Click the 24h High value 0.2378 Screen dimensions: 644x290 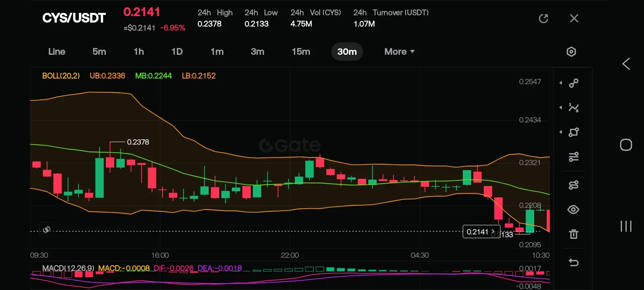(x=209, y=24)
